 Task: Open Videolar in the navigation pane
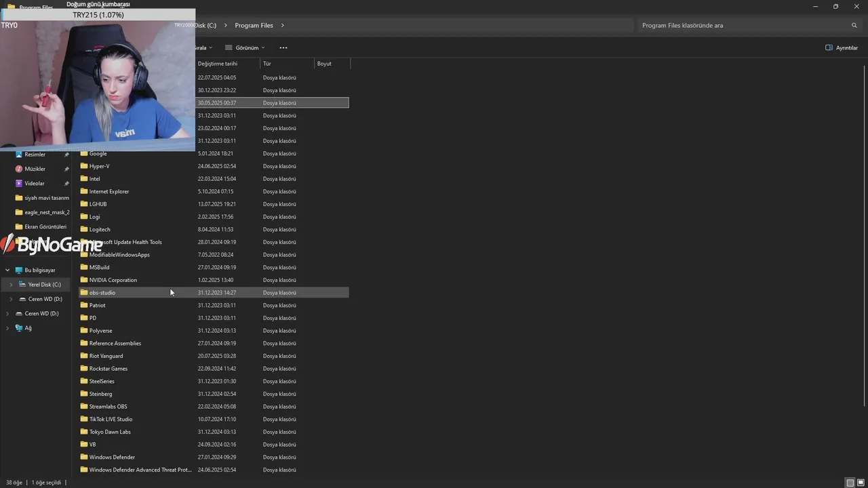point(35,183)
